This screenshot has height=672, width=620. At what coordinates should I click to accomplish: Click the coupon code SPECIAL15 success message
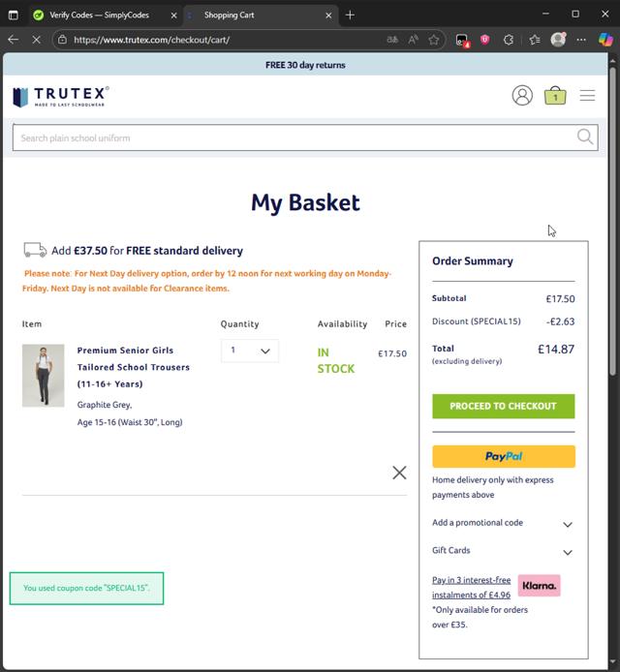[x=86, y=588]
